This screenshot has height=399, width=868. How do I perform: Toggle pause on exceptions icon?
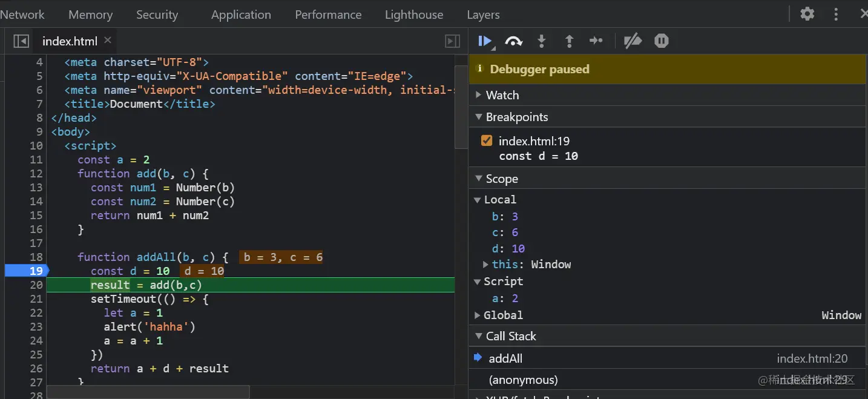[661, 41]
